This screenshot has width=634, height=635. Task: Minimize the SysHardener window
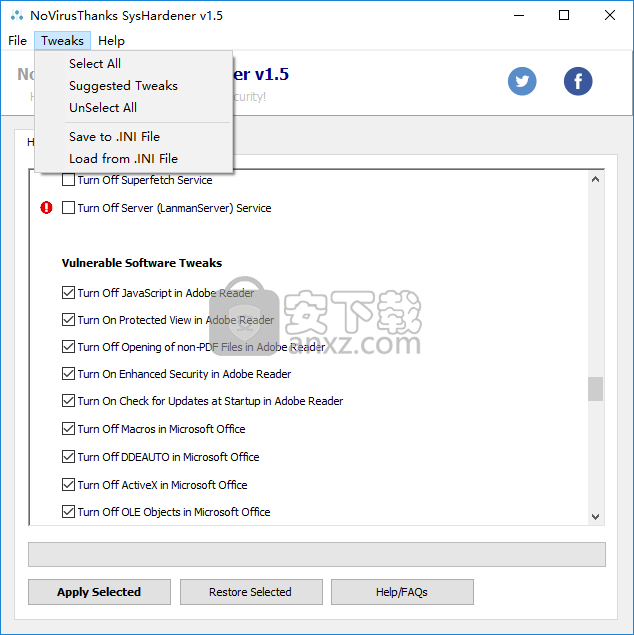click(x=519, y=15)
